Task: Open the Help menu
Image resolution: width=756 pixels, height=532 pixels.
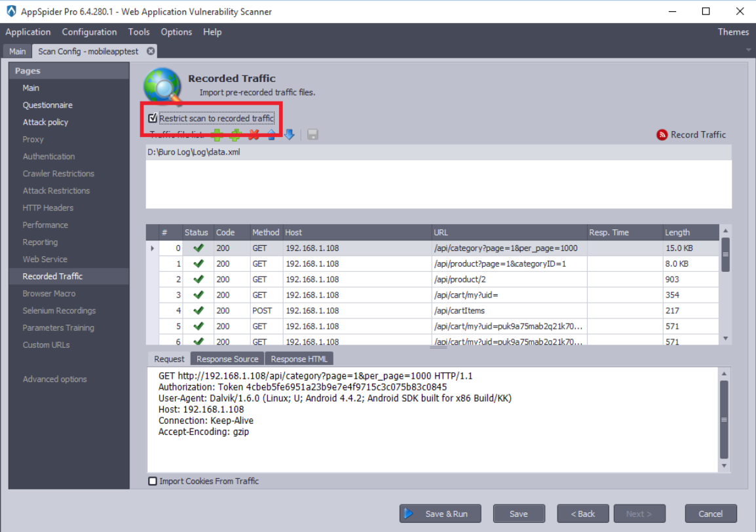Action: tap(212, 32)
